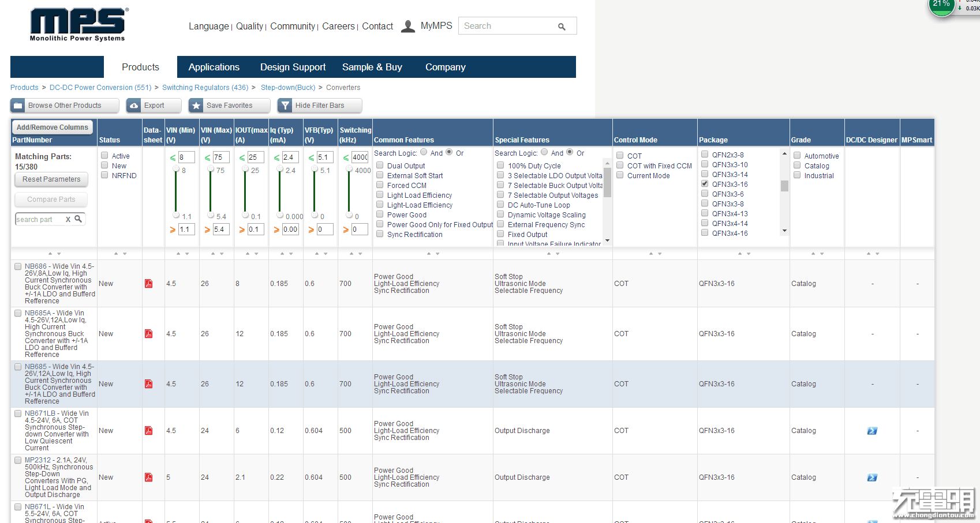Open the Products tab
Screen dimensions: 980x523
pyautogui.click(x=140, y=67)
